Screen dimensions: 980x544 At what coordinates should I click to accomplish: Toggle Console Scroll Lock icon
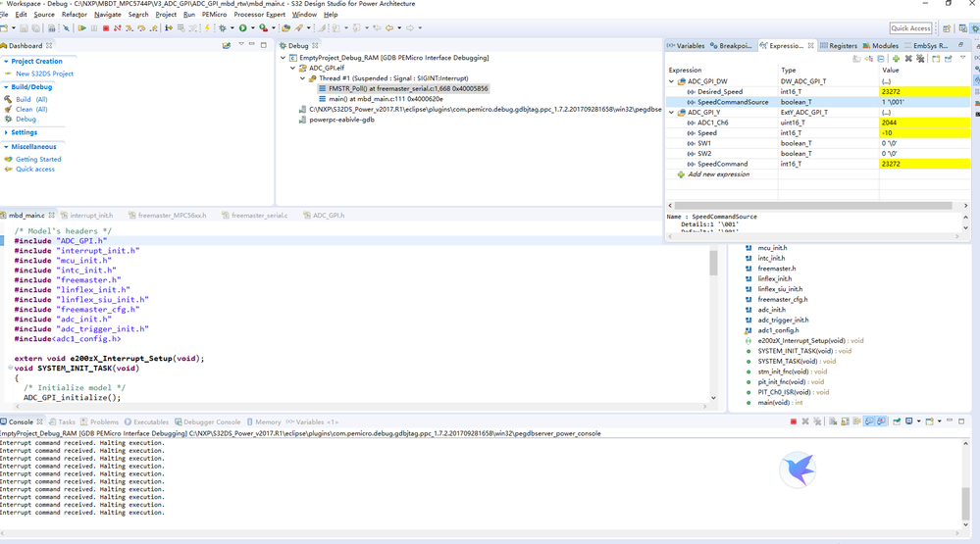point(845,421)
